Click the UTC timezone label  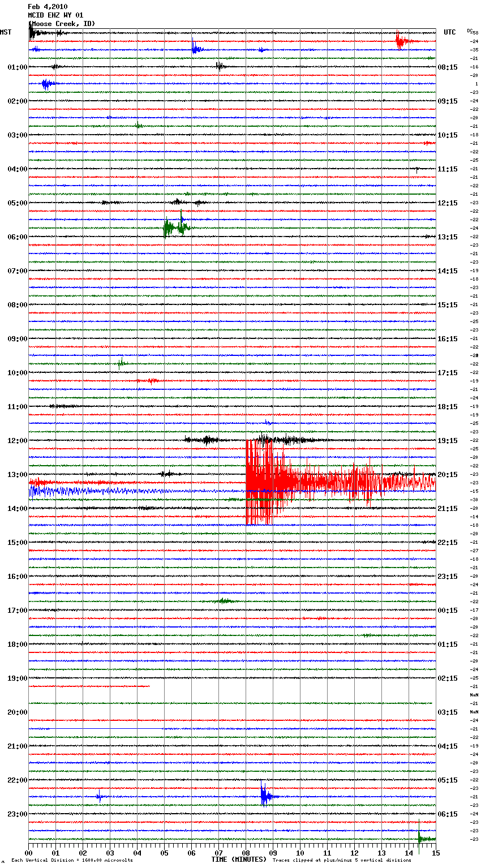(449, 32)
